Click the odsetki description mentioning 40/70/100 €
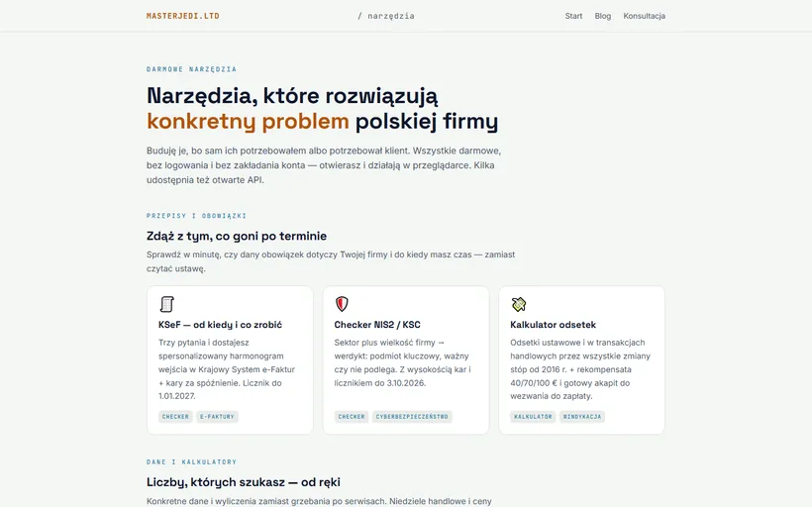 pyautogui.click(x=580, y=369)
